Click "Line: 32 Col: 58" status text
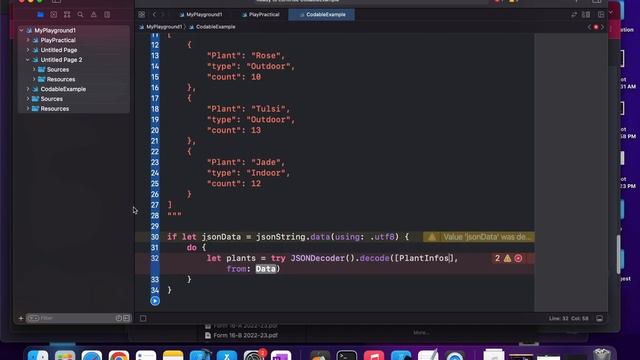 569,318
